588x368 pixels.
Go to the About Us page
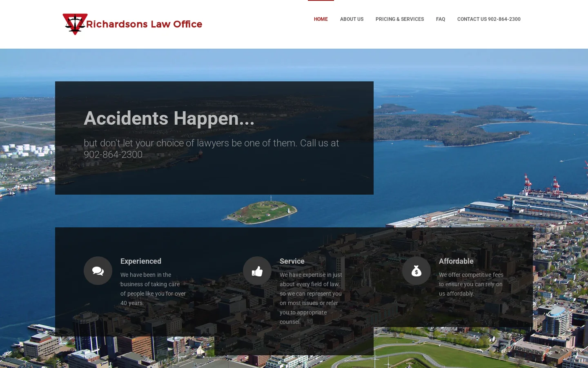tap(352, 19)
